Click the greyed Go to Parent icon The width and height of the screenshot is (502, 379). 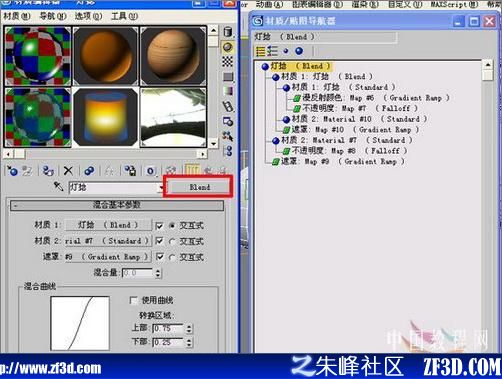(208, 171)
